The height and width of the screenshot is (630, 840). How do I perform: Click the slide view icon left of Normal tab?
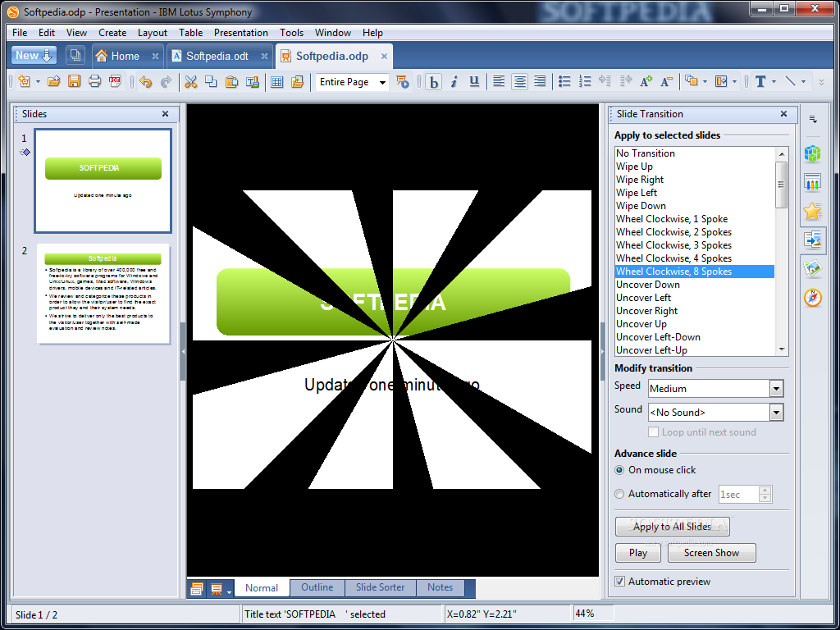[x=197, y=589]
